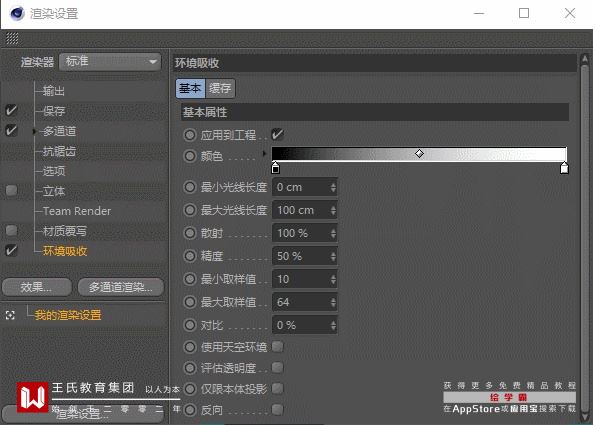Toggle the animation dot for 应用到工程

[190, 135]
